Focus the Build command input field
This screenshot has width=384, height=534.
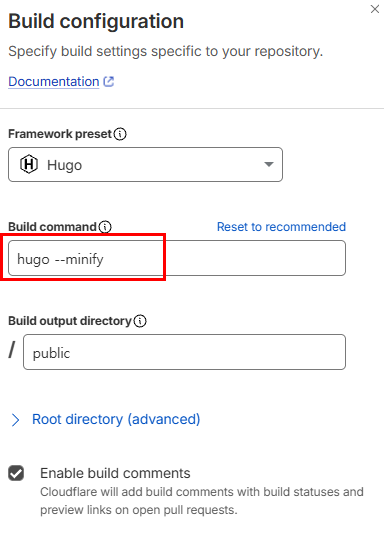click(177, 258)
